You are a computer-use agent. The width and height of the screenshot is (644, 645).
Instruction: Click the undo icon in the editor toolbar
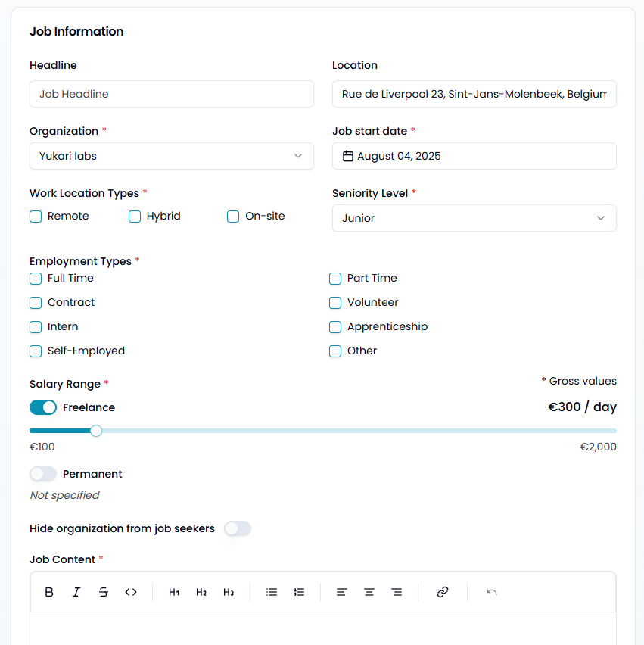(491, 592)
